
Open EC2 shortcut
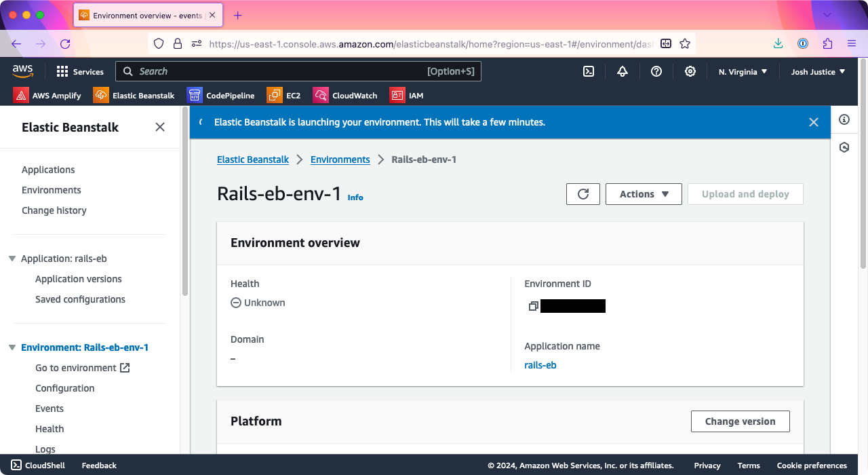click(284, 95)
